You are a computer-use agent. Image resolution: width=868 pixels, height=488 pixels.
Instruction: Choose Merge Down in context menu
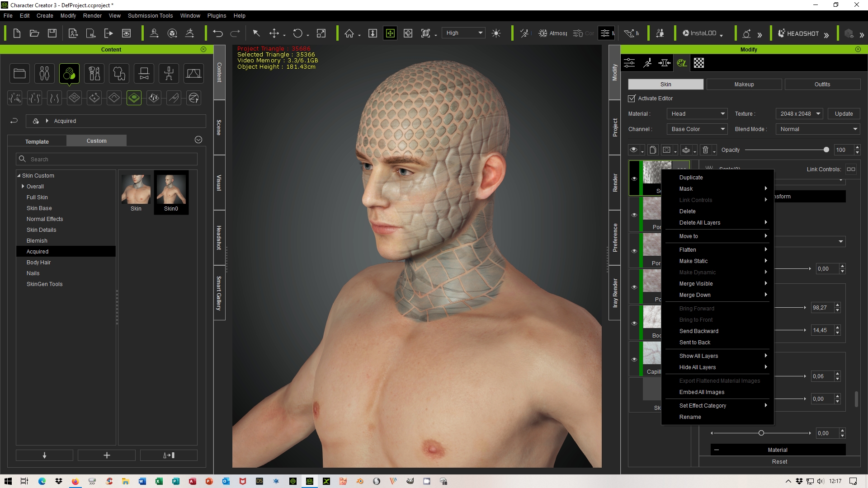tap(717, 295)
